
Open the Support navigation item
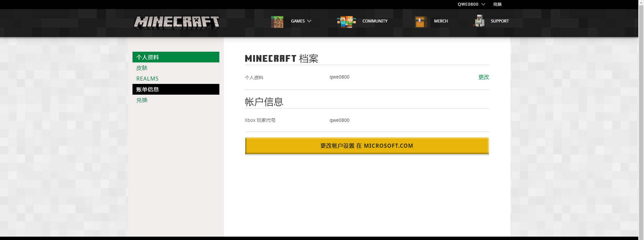point(499,21)
